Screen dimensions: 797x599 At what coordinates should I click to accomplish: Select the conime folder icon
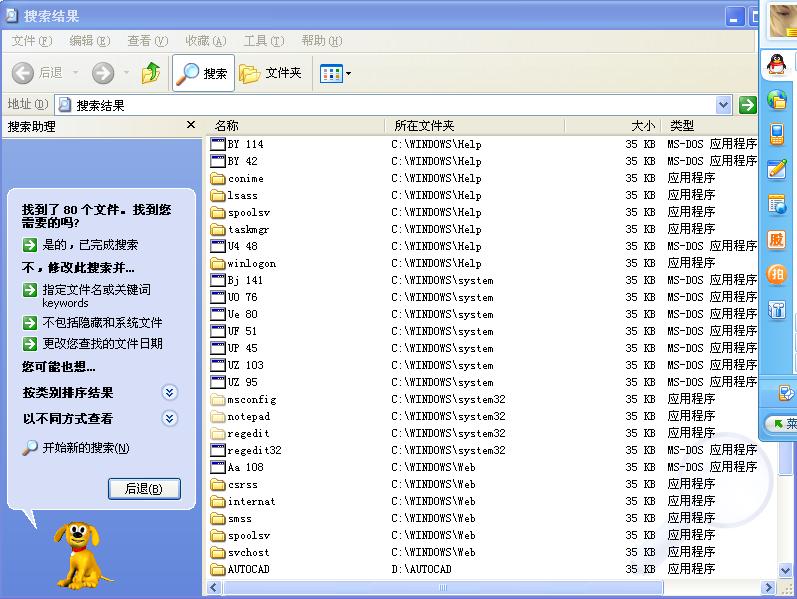(218, 178)
